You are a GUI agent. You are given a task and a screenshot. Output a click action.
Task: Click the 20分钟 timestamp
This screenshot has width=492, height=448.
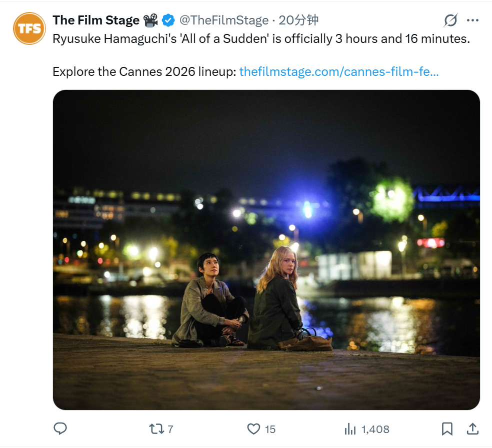pos(298,20)
